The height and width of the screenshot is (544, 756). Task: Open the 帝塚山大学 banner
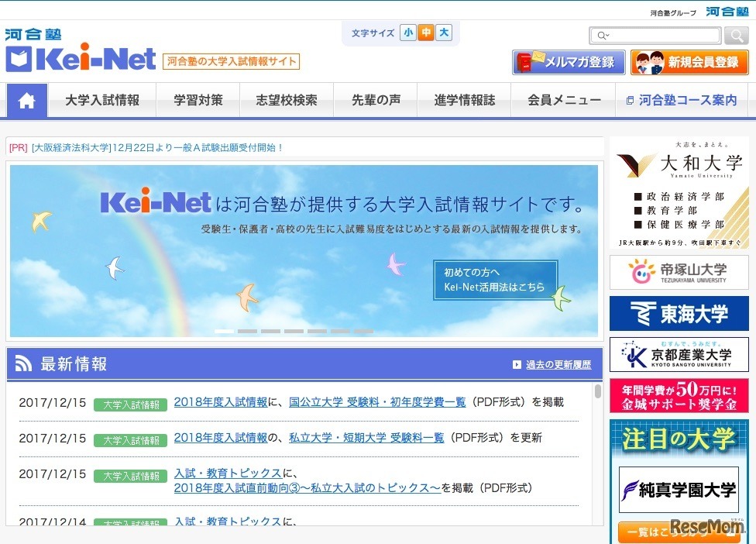pyautogui.click(x=679, y=273)
